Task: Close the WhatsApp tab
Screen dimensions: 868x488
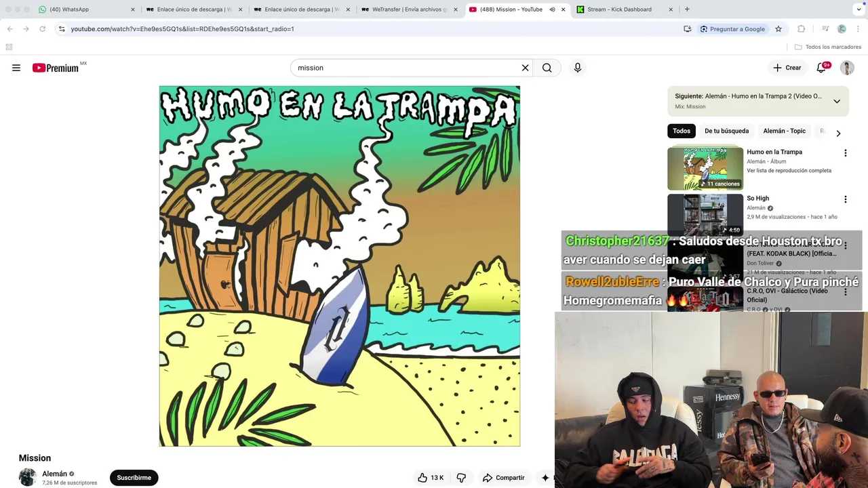Action: click(x=133, y=9)
